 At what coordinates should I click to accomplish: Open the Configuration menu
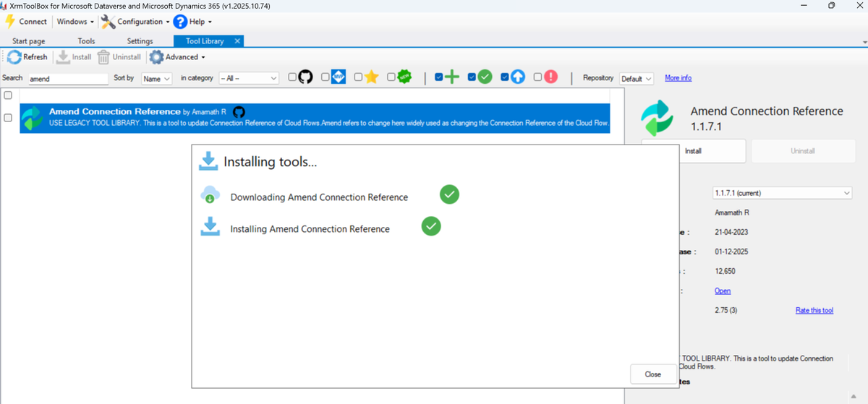[x=143, y=22]
